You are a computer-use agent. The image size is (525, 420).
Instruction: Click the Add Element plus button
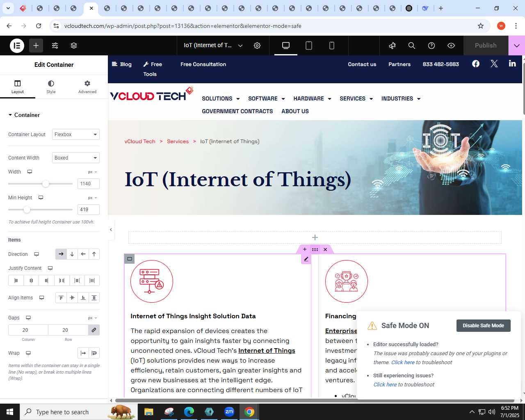[x=36, y=46]
